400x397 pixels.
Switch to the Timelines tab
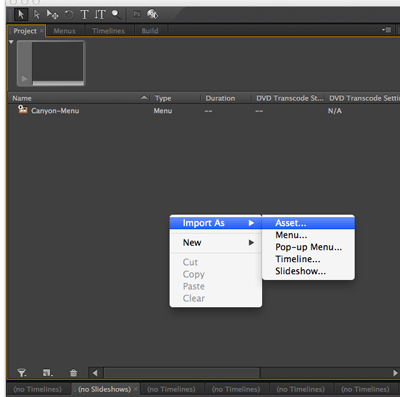point(108,31)
